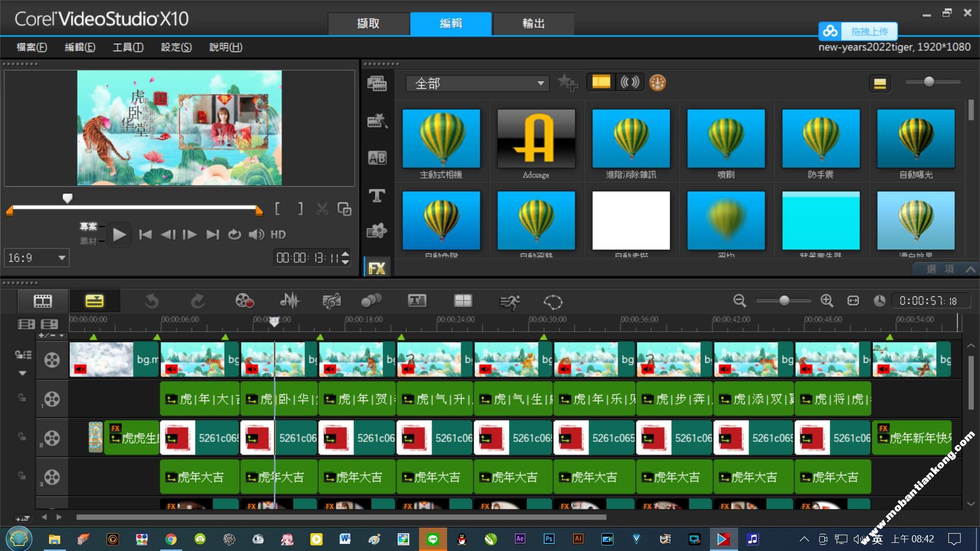Click the preview volume speaker icon

(256, 235)
